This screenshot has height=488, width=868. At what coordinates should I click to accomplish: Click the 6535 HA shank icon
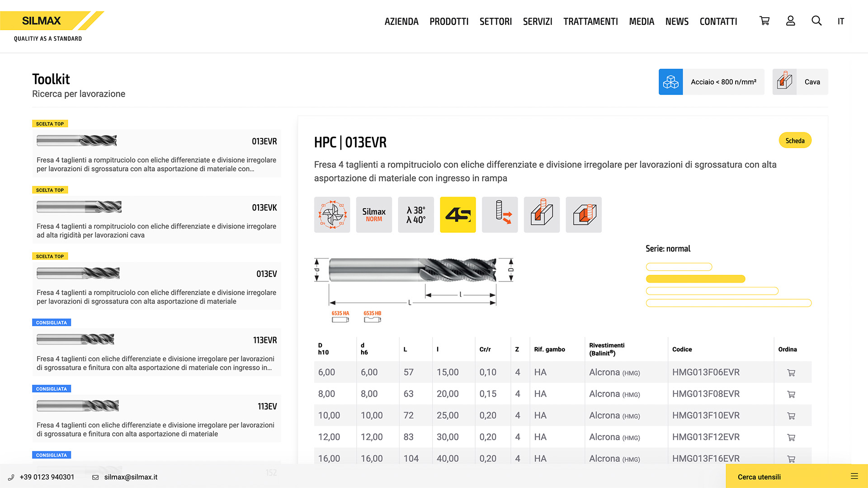coord(340,317)
